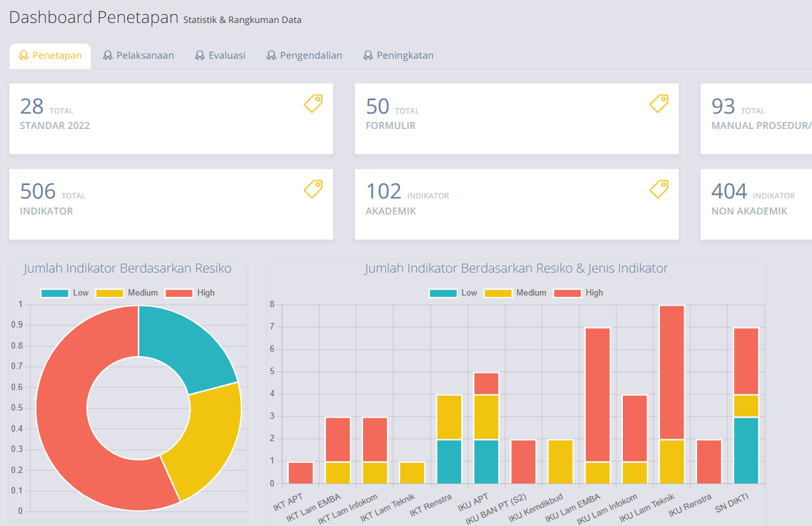
Task: Toggle High legend in donut chart
Action: click(x=190, y=293)
